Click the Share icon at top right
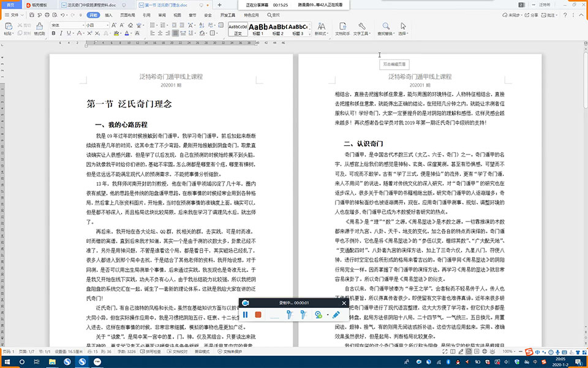The width and height of the screenshot is (588, 368). coord(531,15)
